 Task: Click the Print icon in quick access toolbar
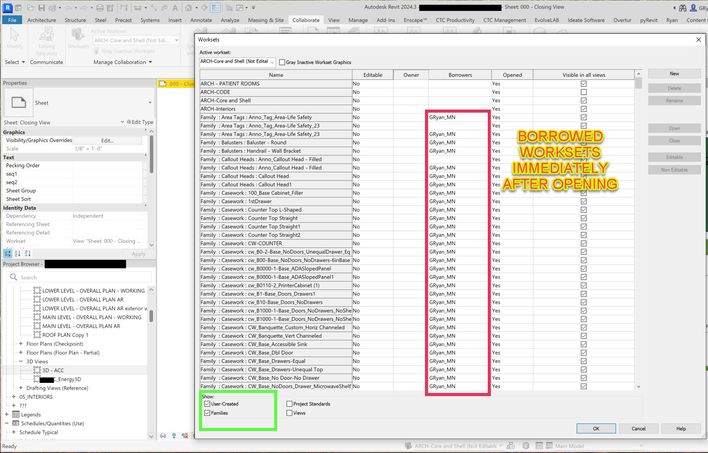pos(100,8)
